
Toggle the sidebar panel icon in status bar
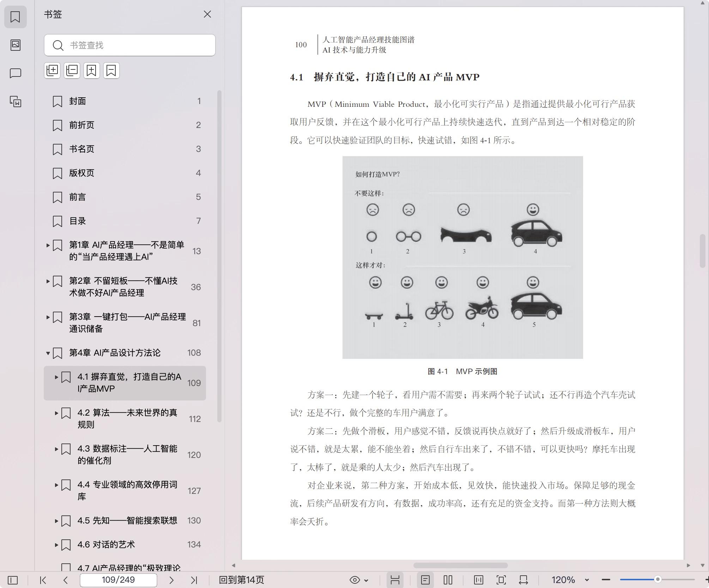(x=13, y=580)
